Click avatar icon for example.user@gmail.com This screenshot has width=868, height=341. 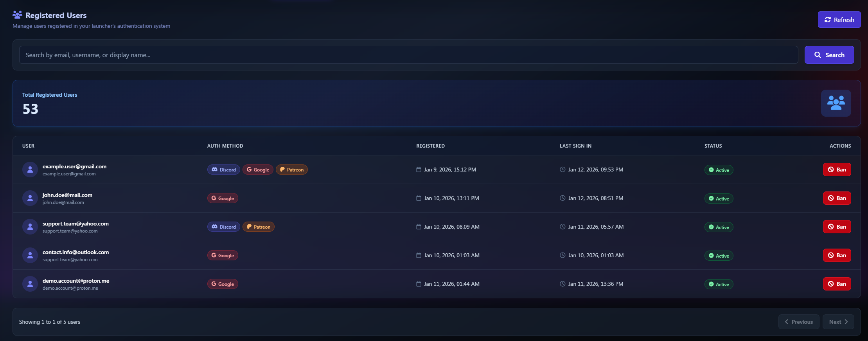coord(30,170)
